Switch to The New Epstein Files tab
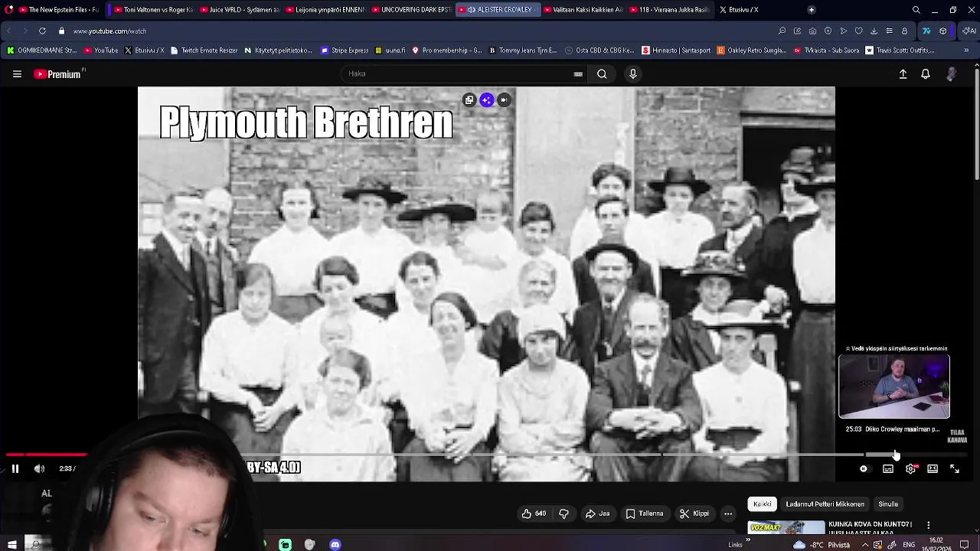The height and width of the screenshot is (551, 980). (x=60, y=10)
